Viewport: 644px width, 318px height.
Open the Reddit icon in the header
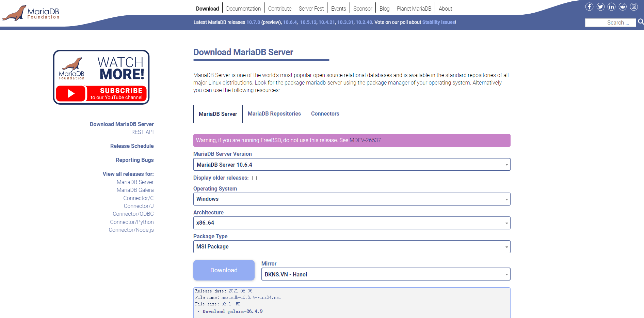[623, 6]
